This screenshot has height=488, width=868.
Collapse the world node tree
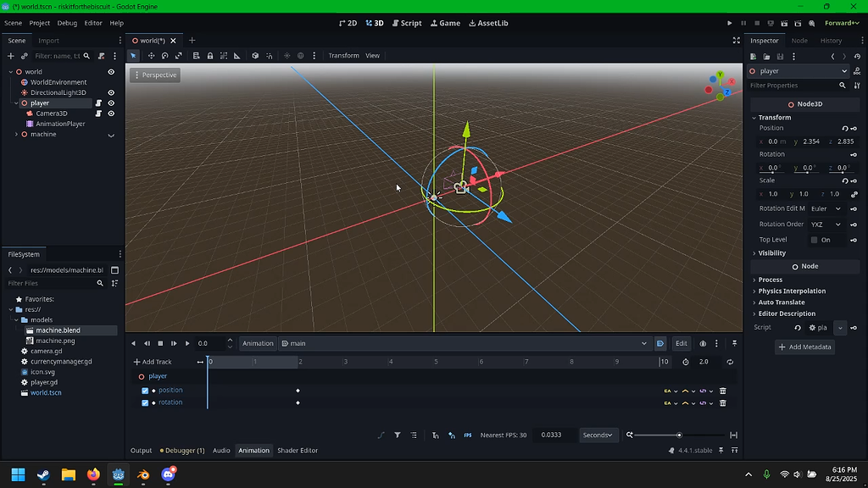(11, 72)
